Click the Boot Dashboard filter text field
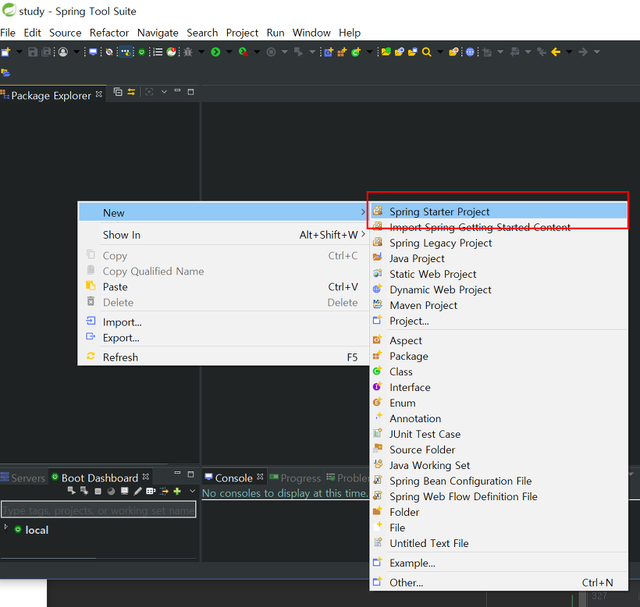Screen dimensions: 640x607 pyautogui.click(x=98, y=510)
